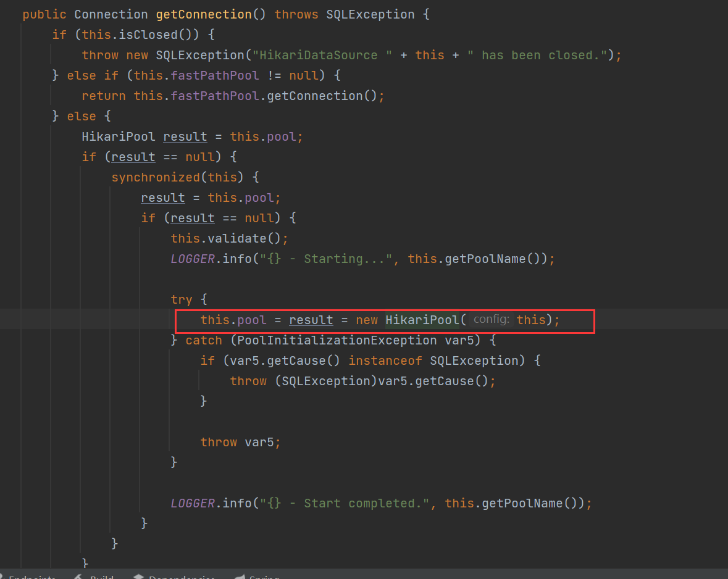Click the " has been closed." string literal
728x579 pixels.
[x=538, y=56]
